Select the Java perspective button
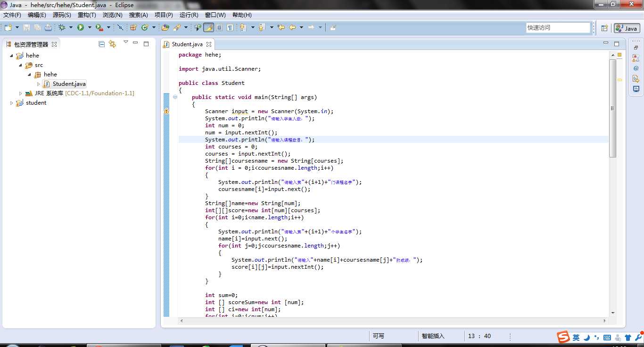Viewport: 644px width, 347px height. coord(627,28)
